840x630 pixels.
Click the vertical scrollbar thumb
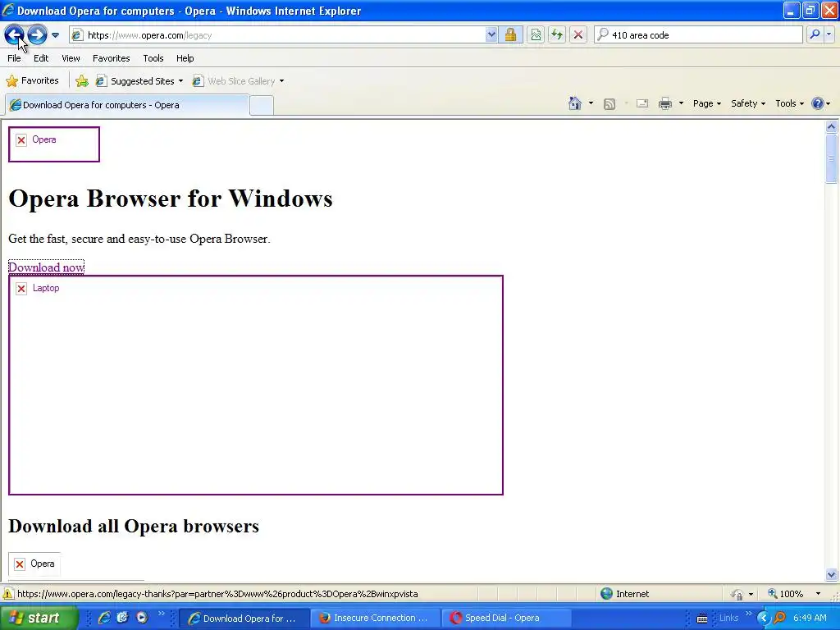click(831, 159)
